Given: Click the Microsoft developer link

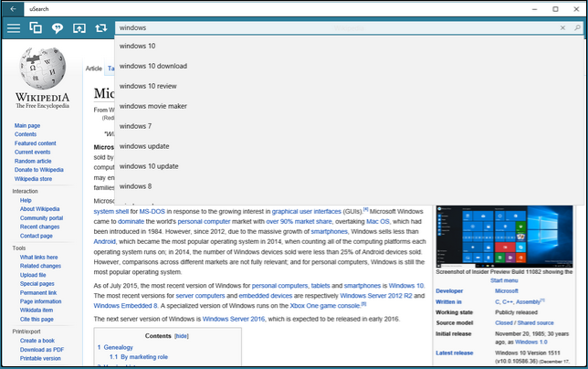Looking at the screenshot, I should click(x=506, y=291).
